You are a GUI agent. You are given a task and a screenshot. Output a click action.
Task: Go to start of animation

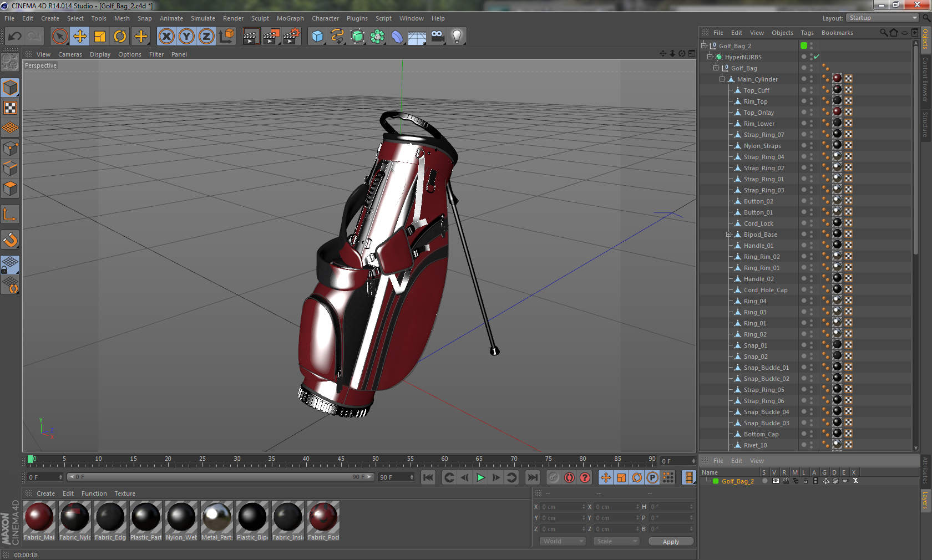[x=428, y=477]
